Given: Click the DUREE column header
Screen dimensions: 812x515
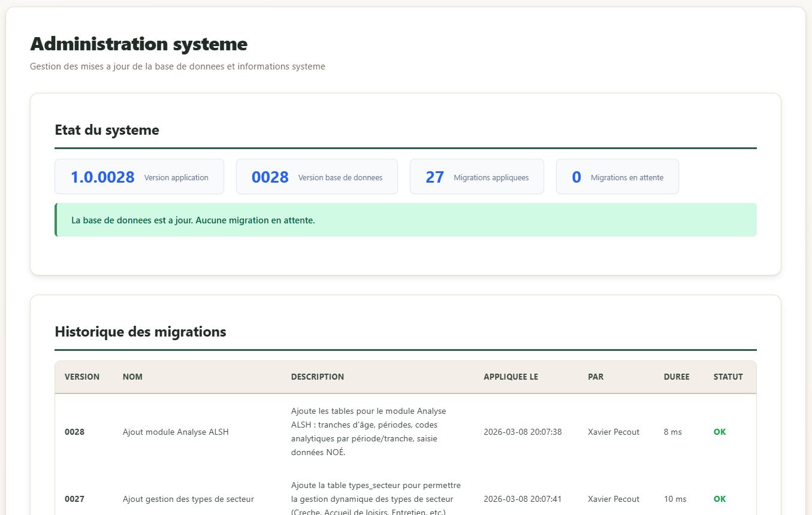Looking at the screenshot, I should pos(676,377).
